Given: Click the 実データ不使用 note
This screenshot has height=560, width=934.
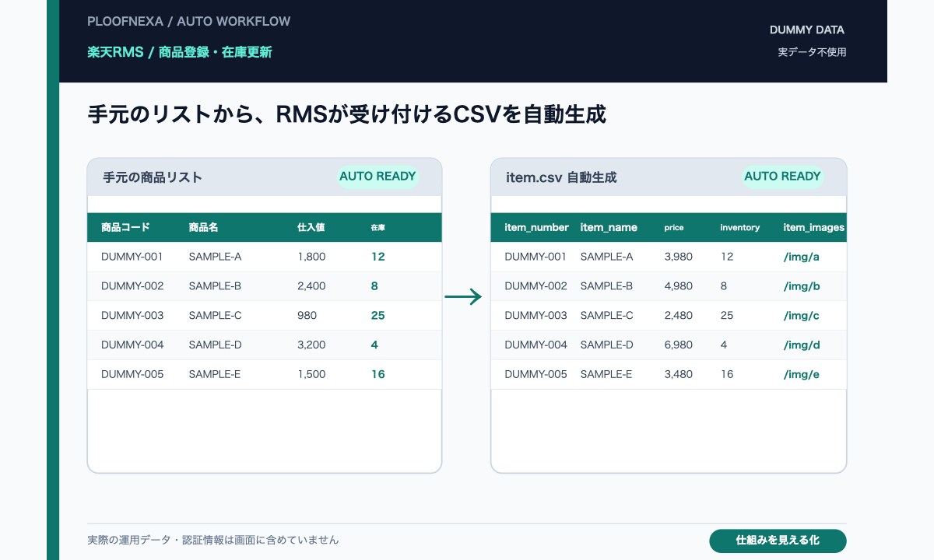Looking at the screenshot, I should [x=812, y=52].
